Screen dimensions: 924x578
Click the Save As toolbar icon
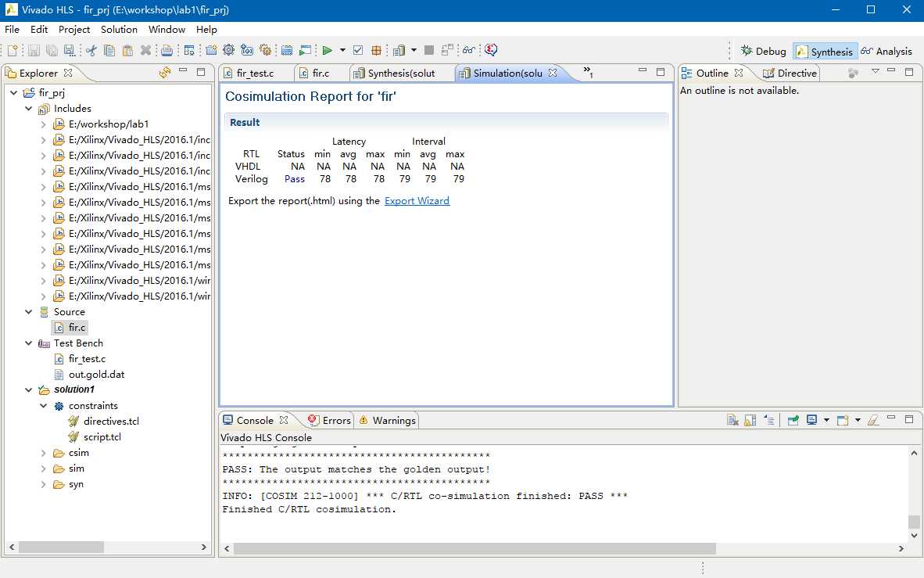coord(70,50)
